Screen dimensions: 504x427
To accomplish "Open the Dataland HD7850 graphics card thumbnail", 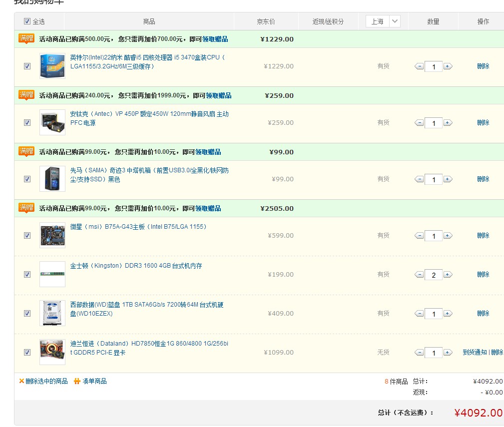I will click(x=52, y=352).
